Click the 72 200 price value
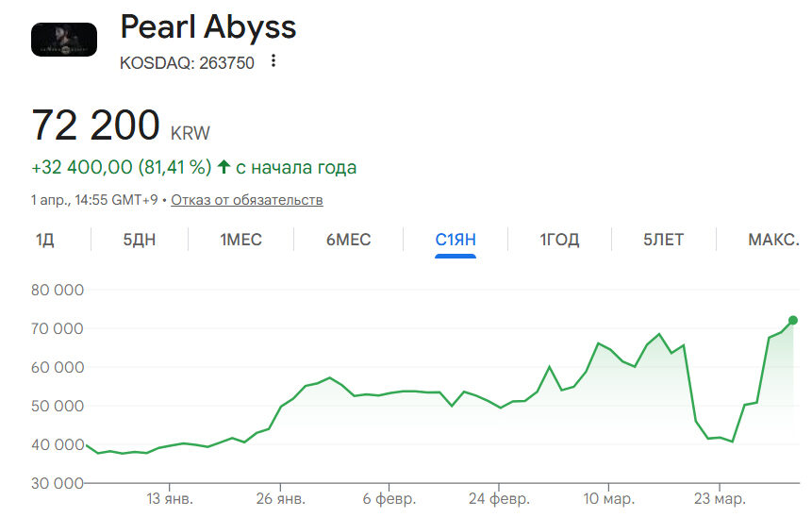The width and height of the screenshot is (812, 517). tap(96, 125)
